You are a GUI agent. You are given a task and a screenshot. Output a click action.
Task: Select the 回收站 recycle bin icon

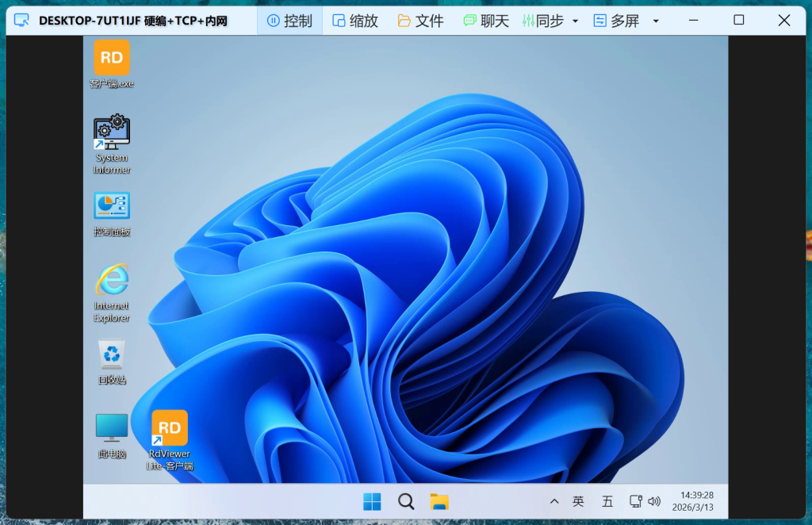tap(112, 355)
